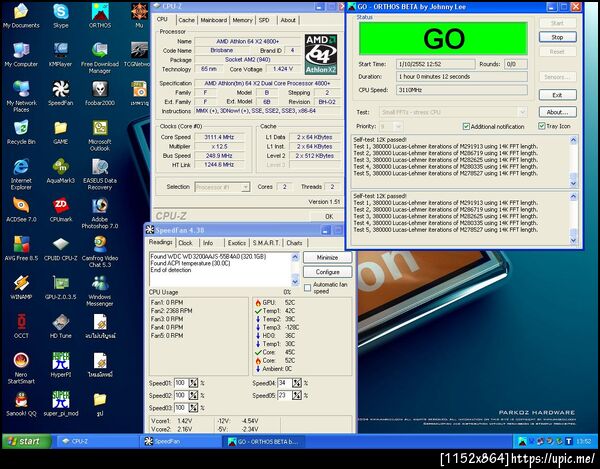Open the Skype desktop icon
This screenshot has height=469, width=600.
click(x=60, y=16)
